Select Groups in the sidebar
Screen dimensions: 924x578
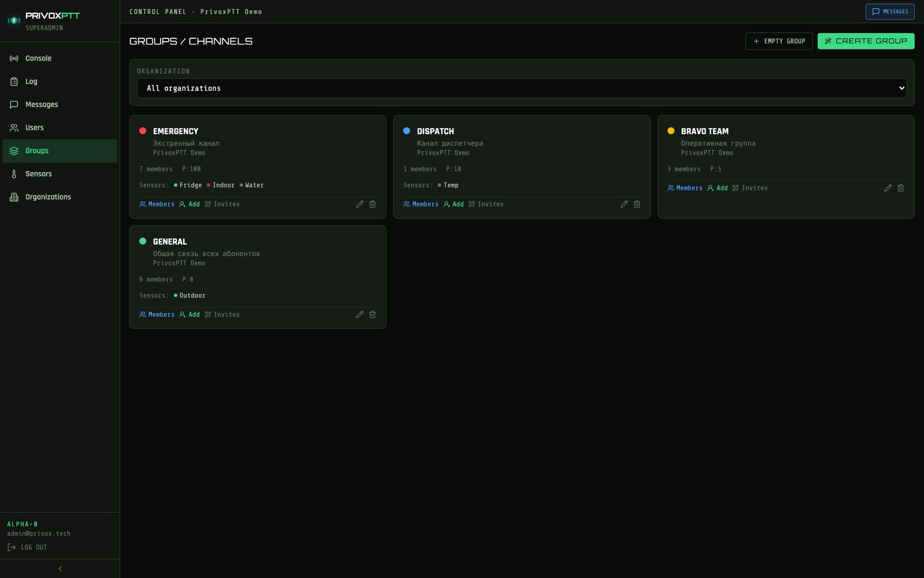(60, 151)
